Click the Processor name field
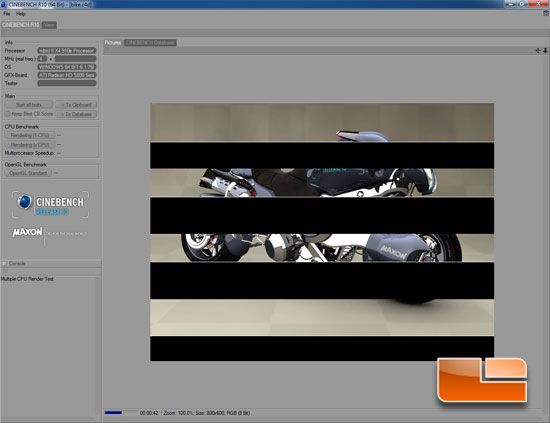Image resolution: width=550 pixels, height=423 pixels. [67, 51]
